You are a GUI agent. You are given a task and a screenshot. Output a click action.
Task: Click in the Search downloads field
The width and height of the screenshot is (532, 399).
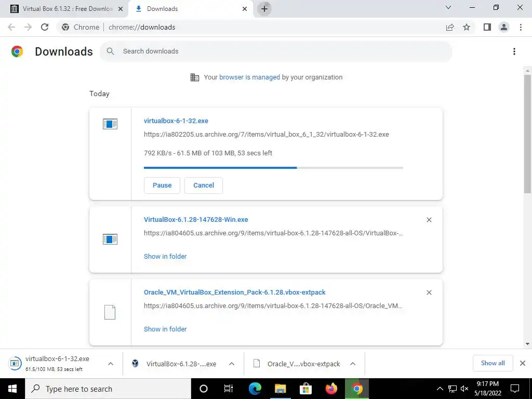[x=275, y=51]
